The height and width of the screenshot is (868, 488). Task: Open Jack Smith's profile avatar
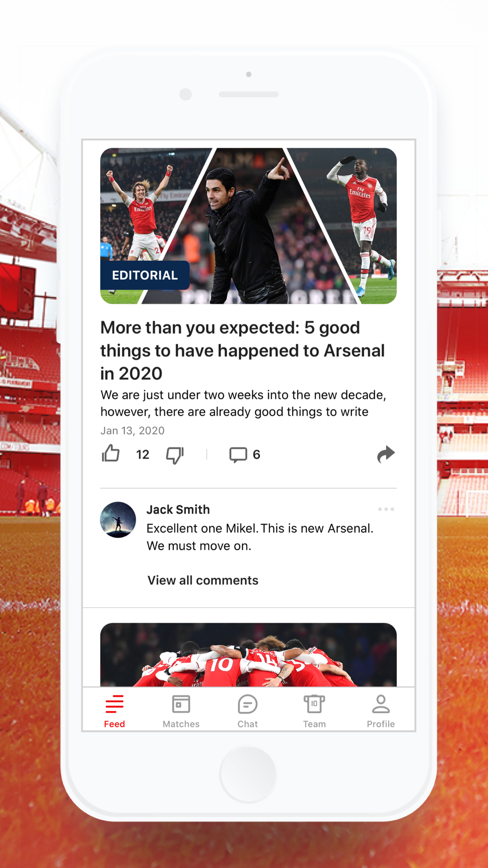[x=118, y=520]
